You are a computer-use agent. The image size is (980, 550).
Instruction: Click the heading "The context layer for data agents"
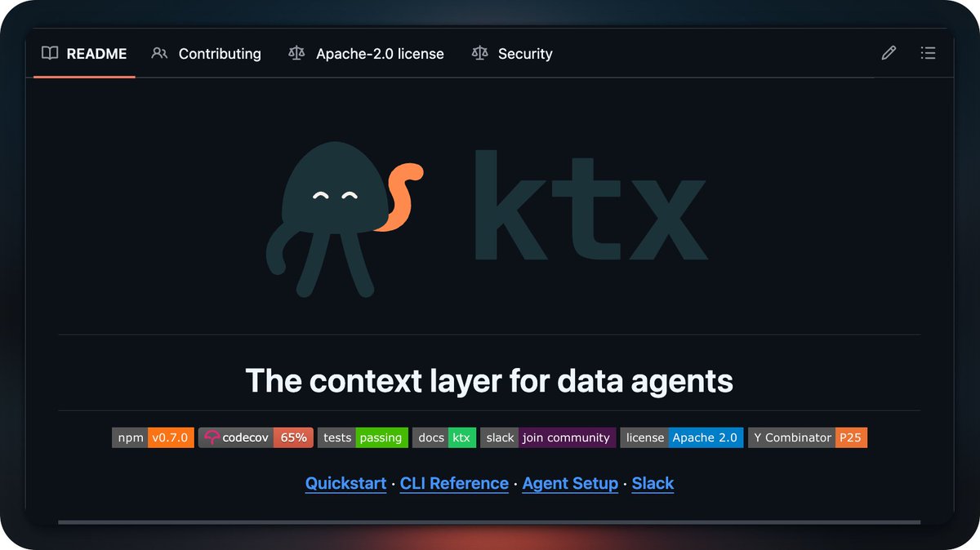489,380
